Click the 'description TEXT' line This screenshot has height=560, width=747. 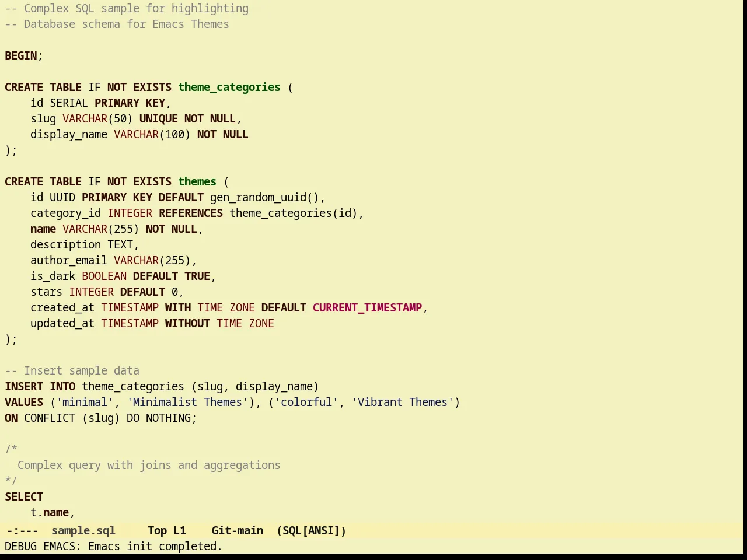(85, 245)
